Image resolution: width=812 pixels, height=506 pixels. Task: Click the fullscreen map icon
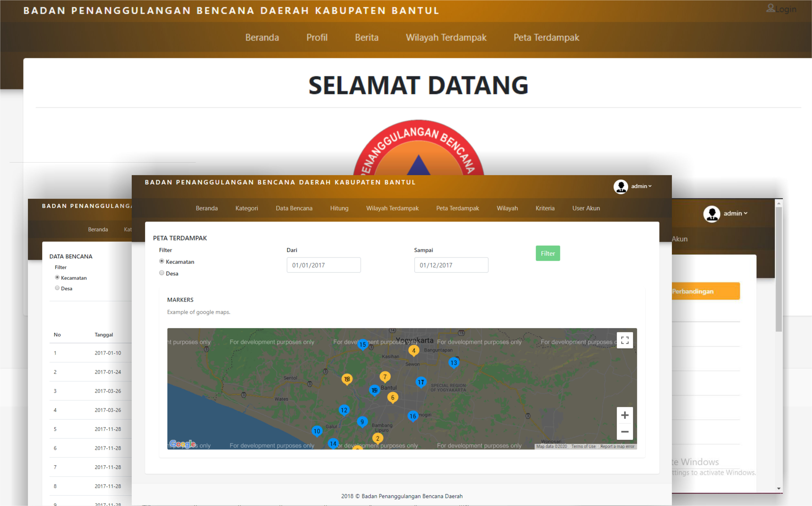[624, 340]
